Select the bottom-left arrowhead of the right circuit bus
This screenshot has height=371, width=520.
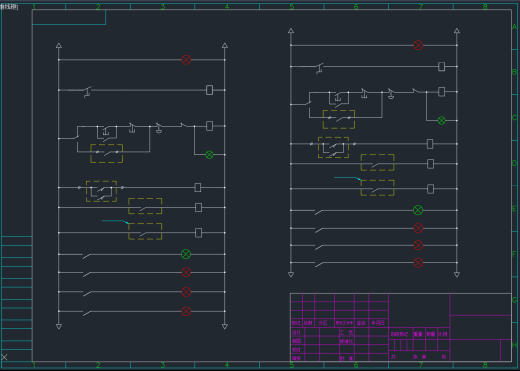pyautogui.click(x=291, y=274)
